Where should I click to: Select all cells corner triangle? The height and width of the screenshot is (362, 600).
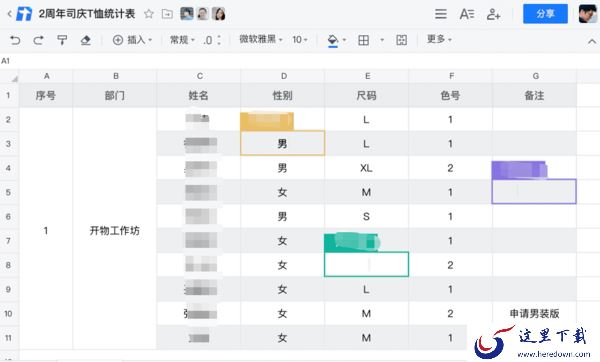(x=14, y=78)
